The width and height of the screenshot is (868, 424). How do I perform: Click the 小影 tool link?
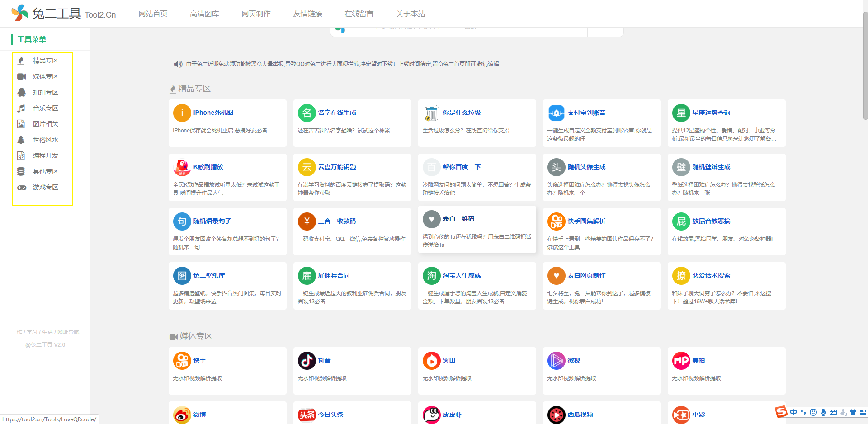point(698,415)
